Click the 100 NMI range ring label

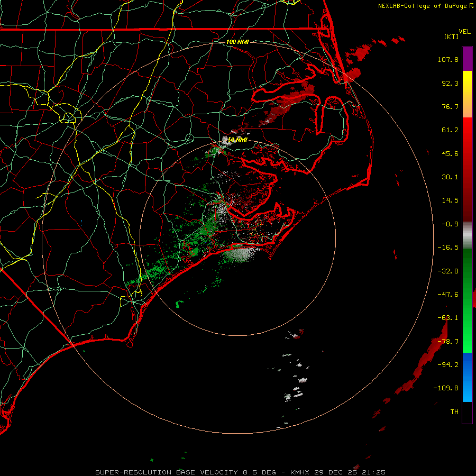(237, 42)
